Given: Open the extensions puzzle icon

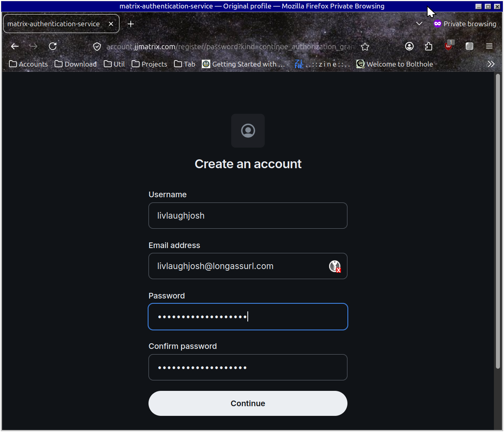Looking at the screenshot, I should point(429,46).
